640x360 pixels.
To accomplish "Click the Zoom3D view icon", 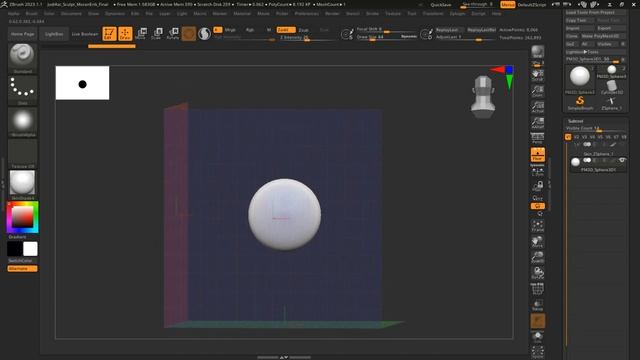I will pos(538,257).
